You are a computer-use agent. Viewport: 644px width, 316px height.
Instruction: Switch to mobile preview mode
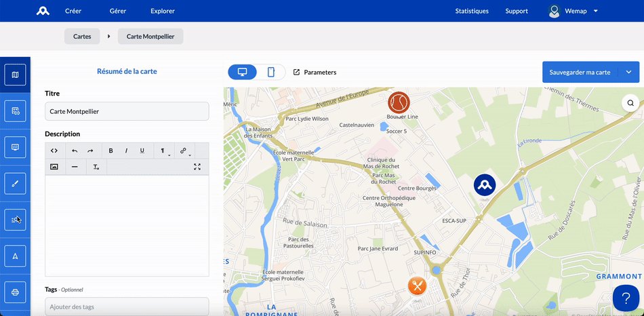[x=271, y=73]
